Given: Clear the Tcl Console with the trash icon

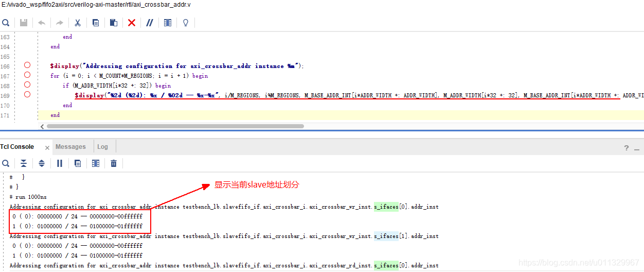Looking at the screenshot, I should (114, 163).
